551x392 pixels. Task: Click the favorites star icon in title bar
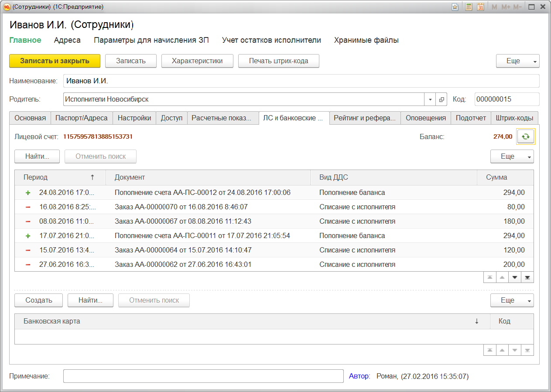455,7
